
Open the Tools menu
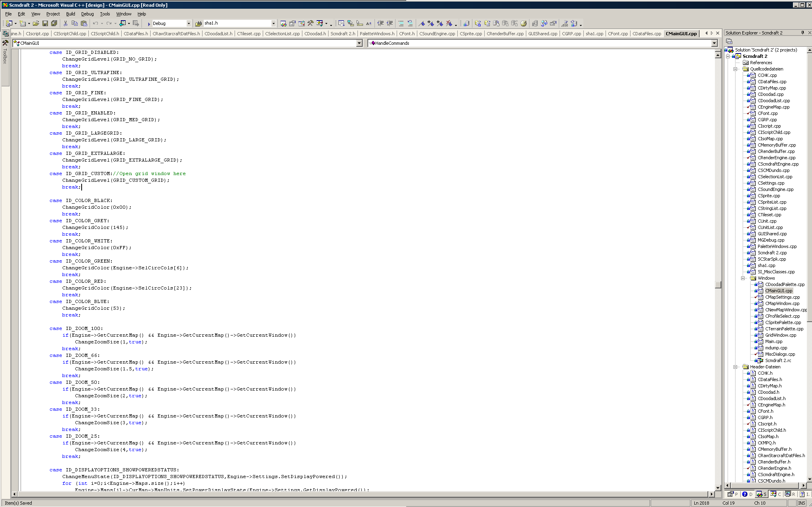pos(105,14)
